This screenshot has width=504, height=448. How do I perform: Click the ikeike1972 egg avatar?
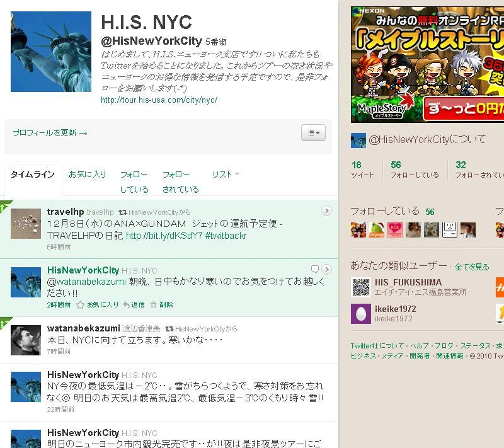click(x=360, y=313)
